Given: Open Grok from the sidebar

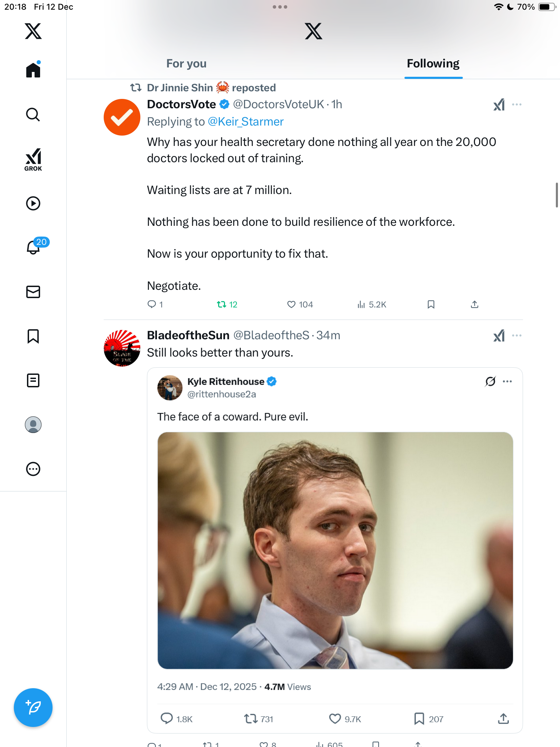Looking at the screenshot, I should click(x=33, y=159).
